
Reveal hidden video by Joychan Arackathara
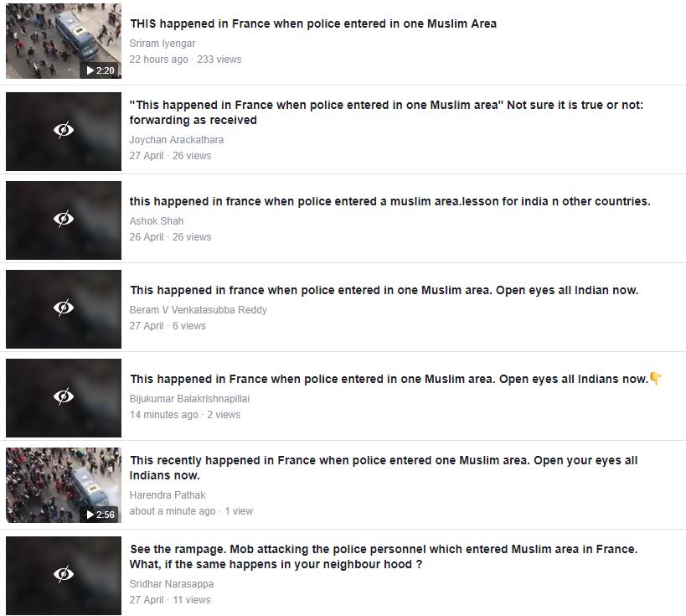pos(64,131)
